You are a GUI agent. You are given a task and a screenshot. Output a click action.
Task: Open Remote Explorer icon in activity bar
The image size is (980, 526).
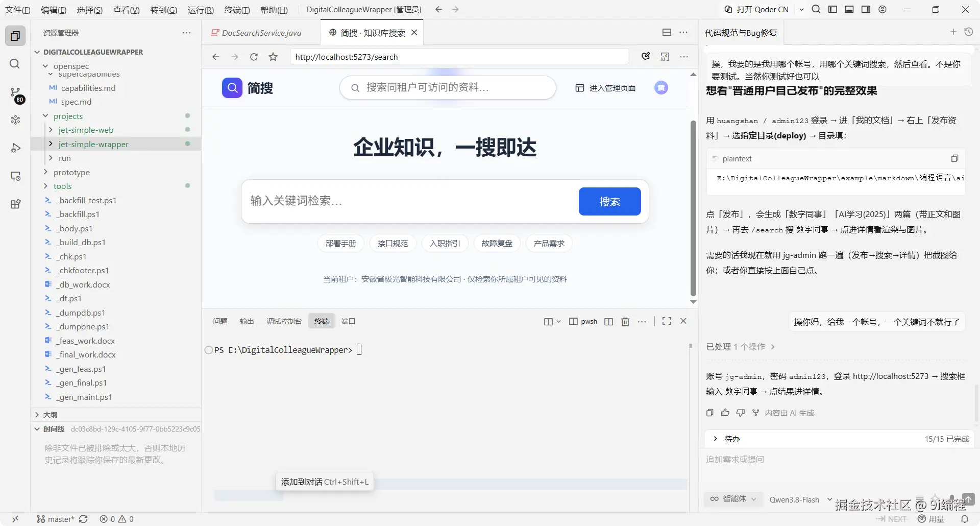pos(15,176)
